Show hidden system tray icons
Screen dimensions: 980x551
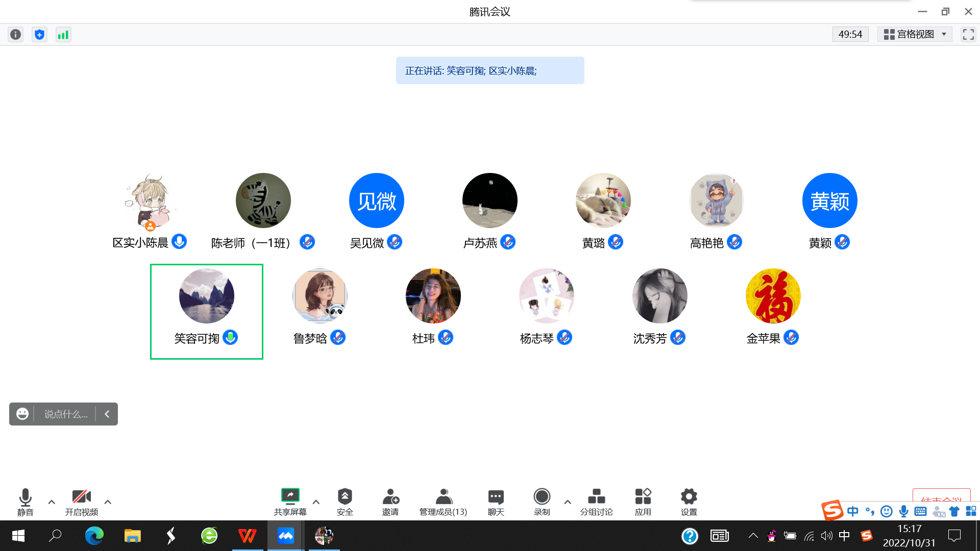pos(753,536)
